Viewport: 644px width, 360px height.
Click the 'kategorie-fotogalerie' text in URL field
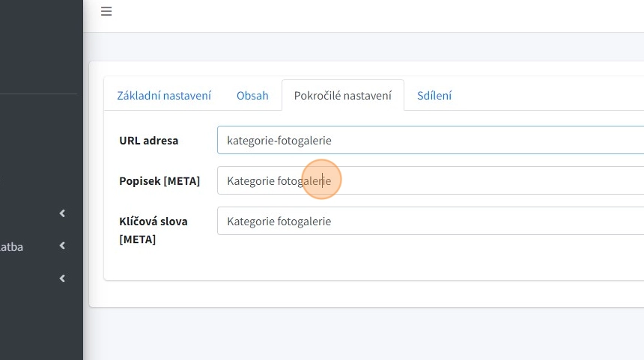click(x=279, y=140)
